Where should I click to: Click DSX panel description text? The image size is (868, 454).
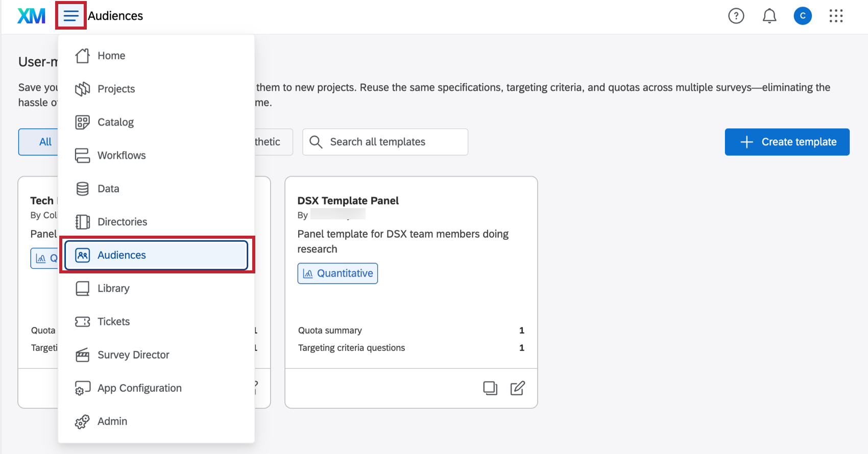(x=403, y=241)
